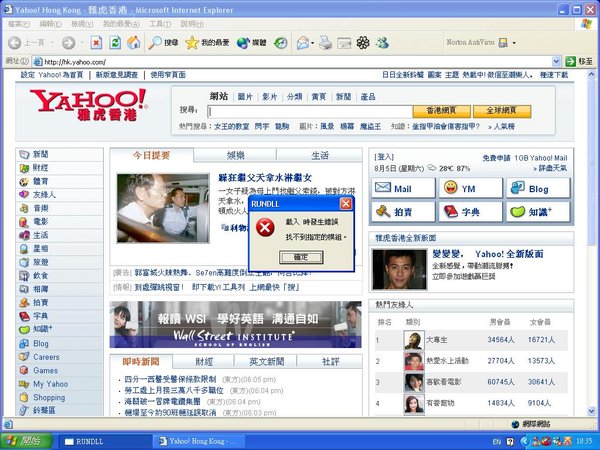Click the IE Forward arrow icon
Image resolution: width=600 pixels, height=450 pixels.
(x=68, y=42)
